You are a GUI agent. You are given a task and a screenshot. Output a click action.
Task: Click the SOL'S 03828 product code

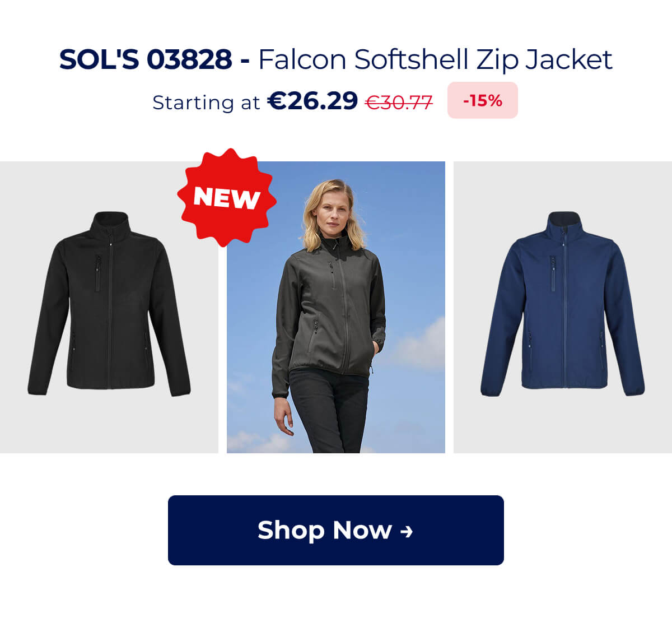146,59
